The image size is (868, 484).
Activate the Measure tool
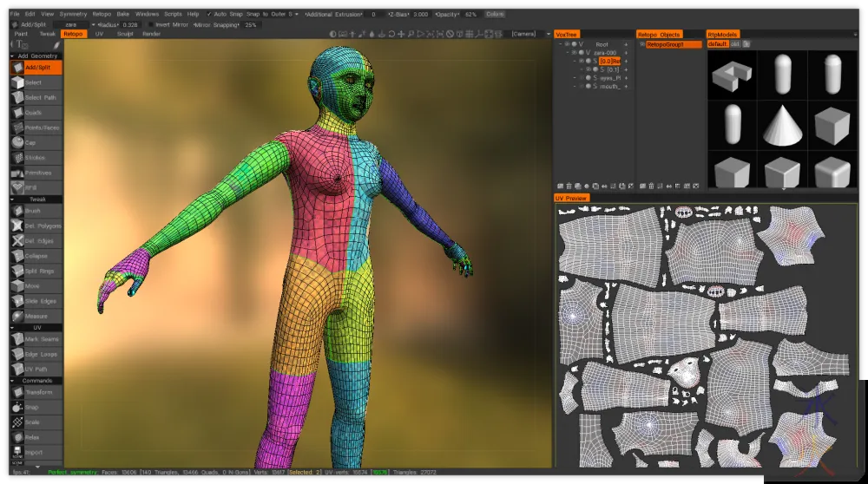tap(36, 317)
